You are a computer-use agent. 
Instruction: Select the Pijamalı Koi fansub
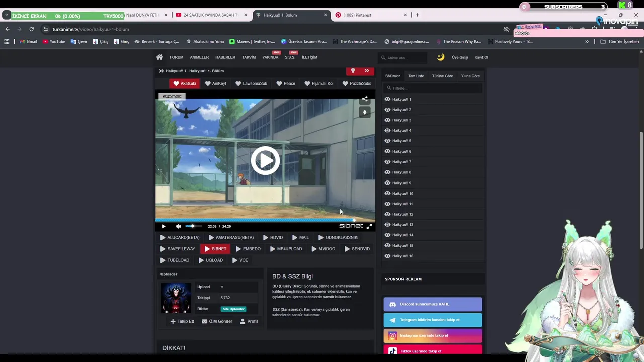(319, 84)
